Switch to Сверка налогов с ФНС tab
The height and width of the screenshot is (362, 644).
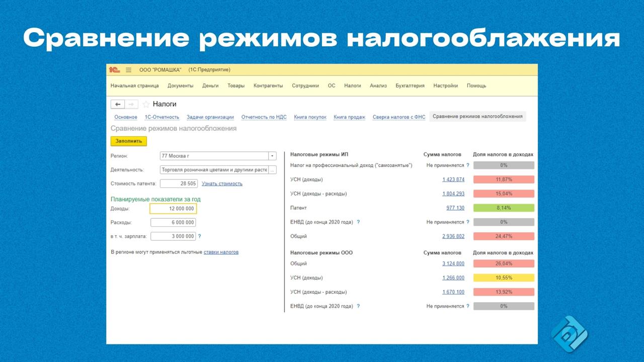click(x=399, y=117)
